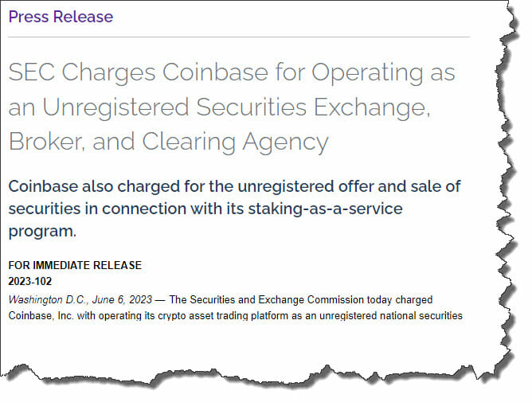This screenshot has height=402, width=532.
Task: Click Clearing Agency in the headline
Action: tap(236, 143)
